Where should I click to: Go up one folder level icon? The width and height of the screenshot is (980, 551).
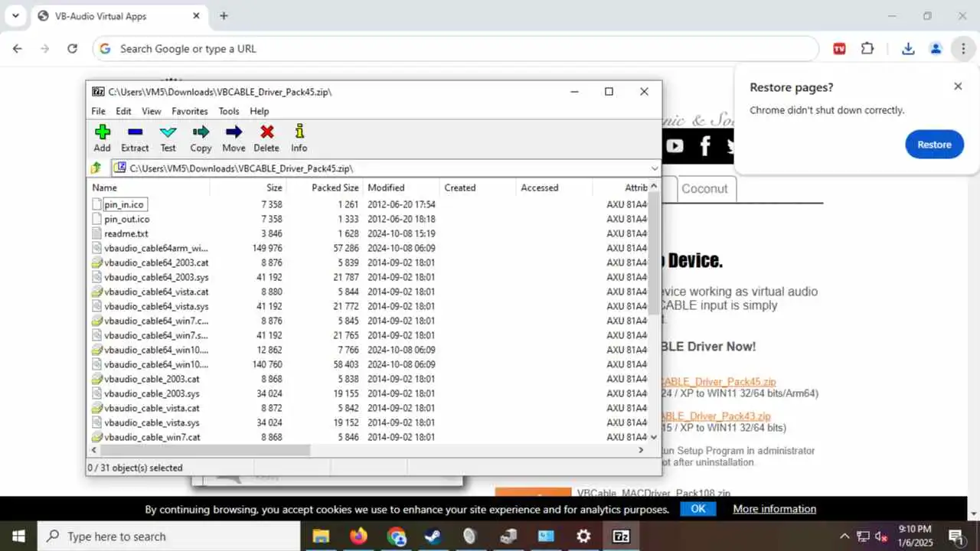[x=96, y=168]
